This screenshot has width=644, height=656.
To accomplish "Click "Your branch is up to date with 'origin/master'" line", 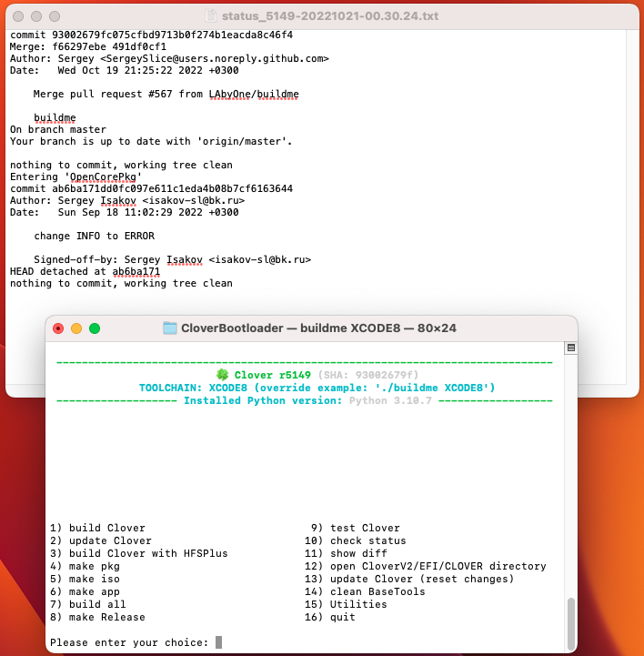I will (151, 141).
